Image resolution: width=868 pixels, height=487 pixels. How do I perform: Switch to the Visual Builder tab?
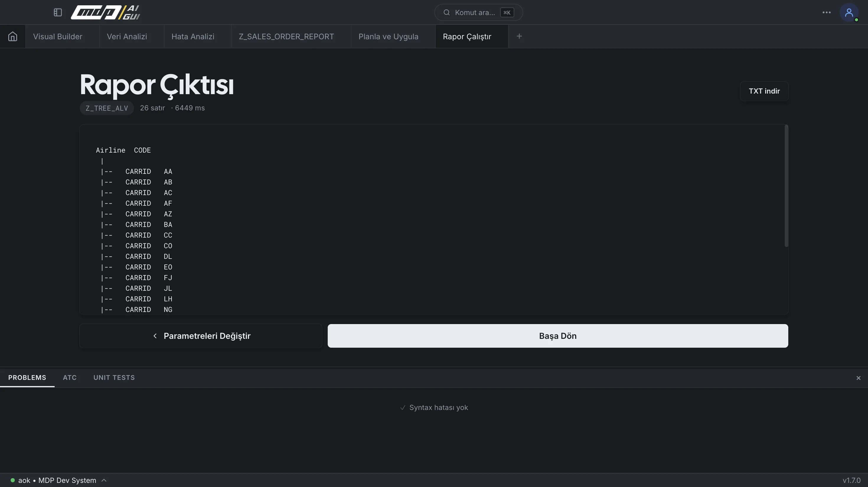[x=58, y=36]
